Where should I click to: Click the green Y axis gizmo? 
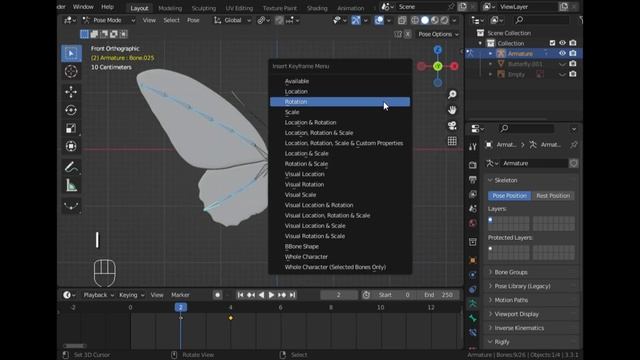[x=438, y=66]
